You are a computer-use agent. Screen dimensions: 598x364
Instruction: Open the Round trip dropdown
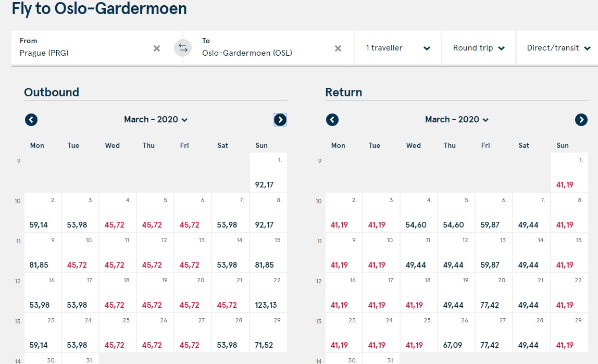click(x=479, y=48)
